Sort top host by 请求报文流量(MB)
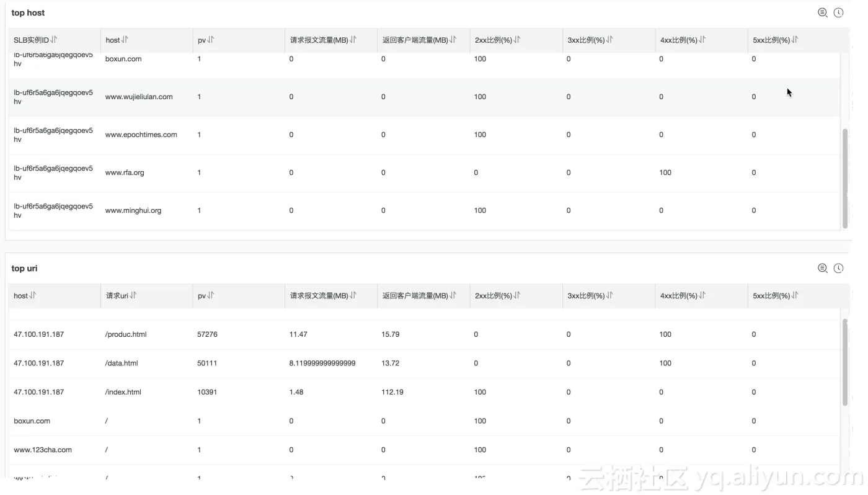 click(353, 40)
